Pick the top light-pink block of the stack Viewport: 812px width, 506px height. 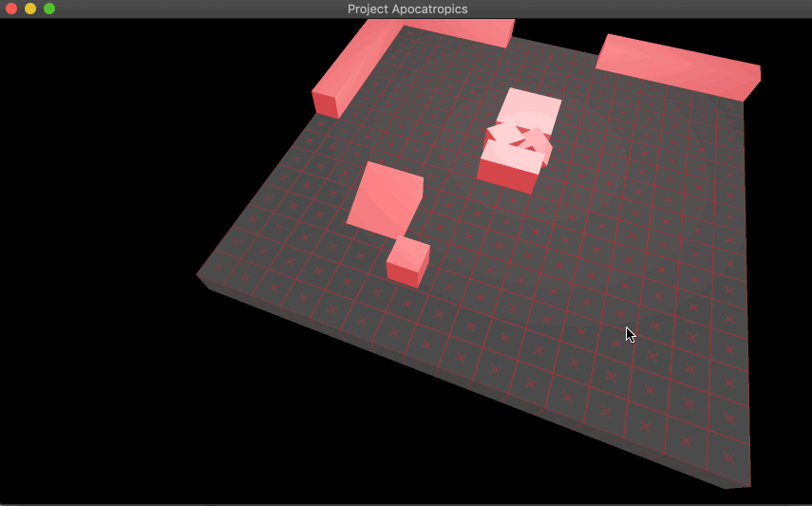click(530, 107)
